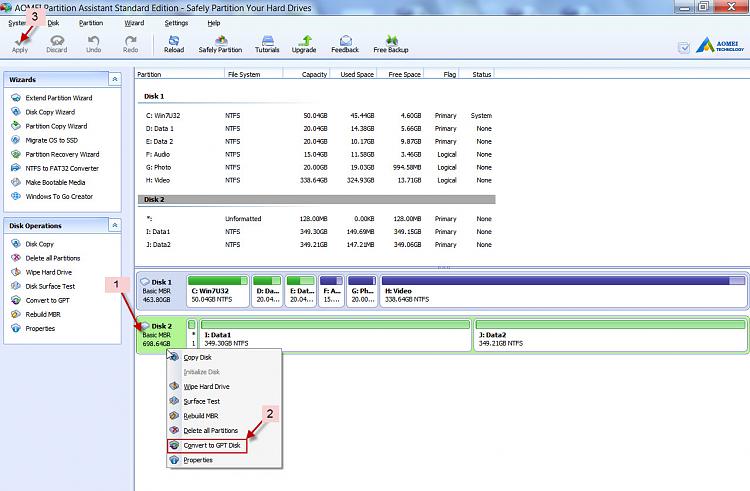This screenshot has width=750, height=491.
Task: Select Disk 1 Basic MBR label in map
Action: click(161, 291)
